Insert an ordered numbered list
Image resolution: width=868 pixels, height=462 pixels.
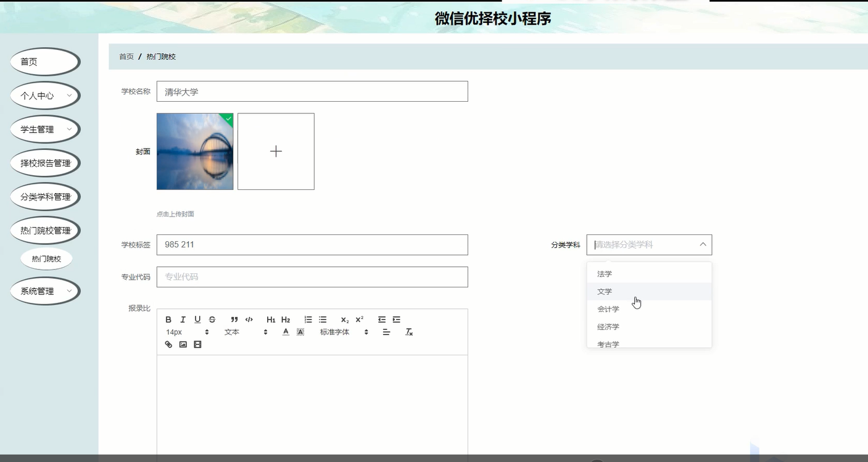click(308, 320)
